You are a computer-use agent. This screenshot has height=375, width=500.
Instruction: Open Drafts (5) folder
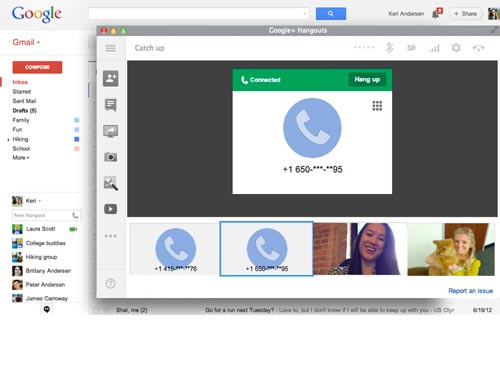click(x=25, y=111)
